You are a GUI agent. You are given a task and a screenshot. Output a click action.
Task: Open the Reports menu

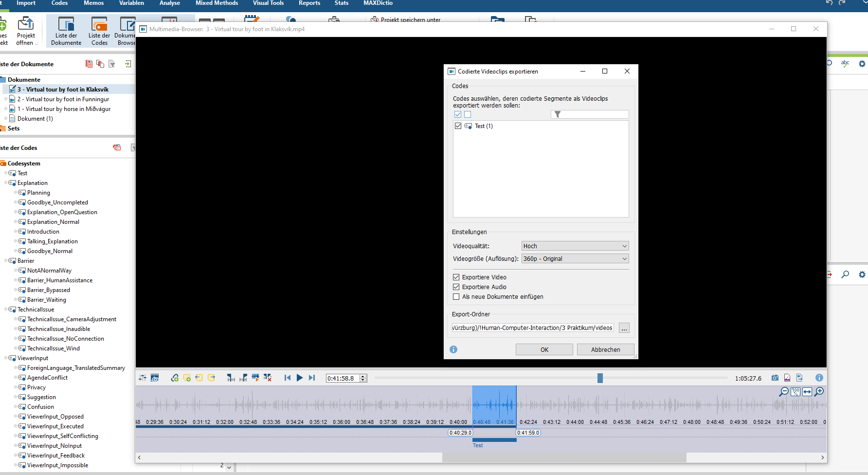click(x=309, y=3)
